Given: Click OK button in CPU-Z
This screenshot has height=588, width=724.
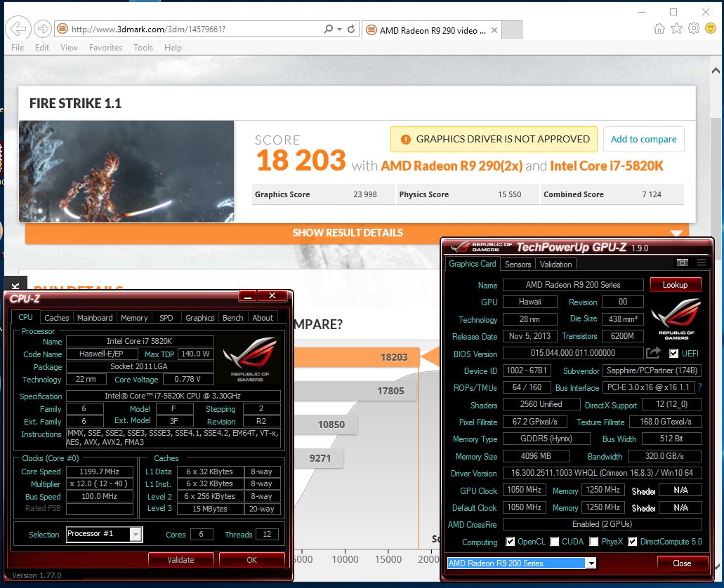Looking at the screenshot, I should click(251, 559).
